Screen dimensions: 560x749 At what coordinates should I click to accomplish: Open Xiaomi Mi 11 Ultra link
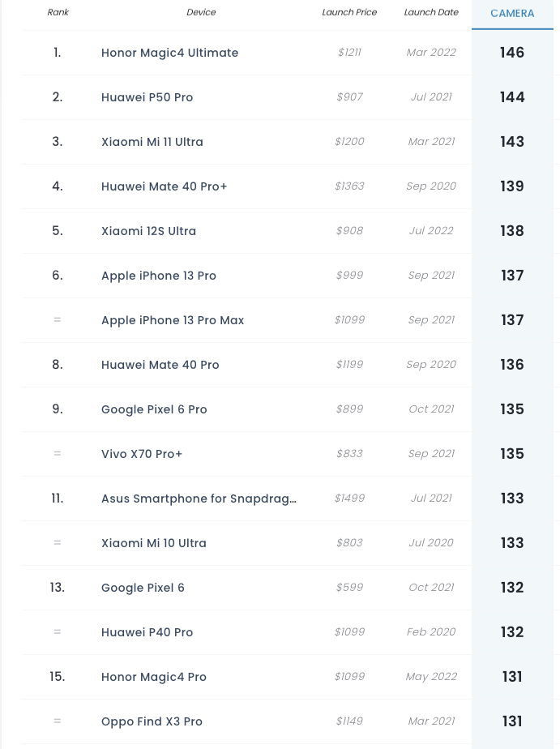click(x=152, y=142)
